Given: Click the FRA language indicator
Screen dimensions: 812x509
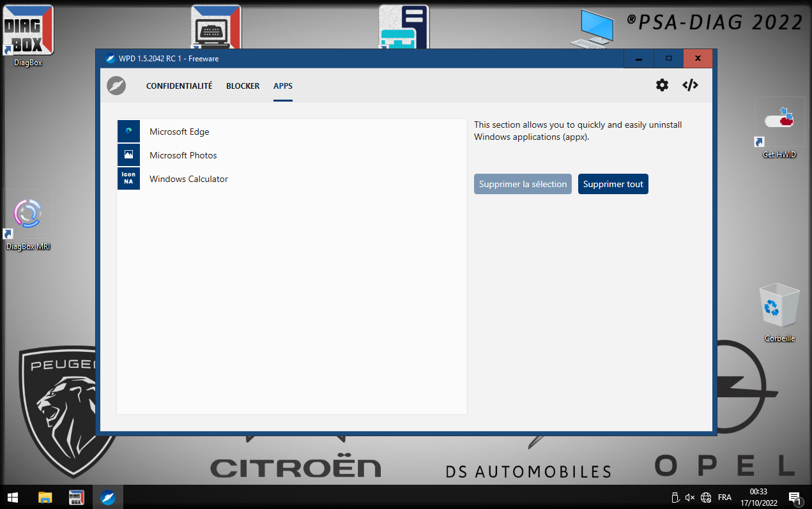Looking at the screenshot, I should 724,497.
